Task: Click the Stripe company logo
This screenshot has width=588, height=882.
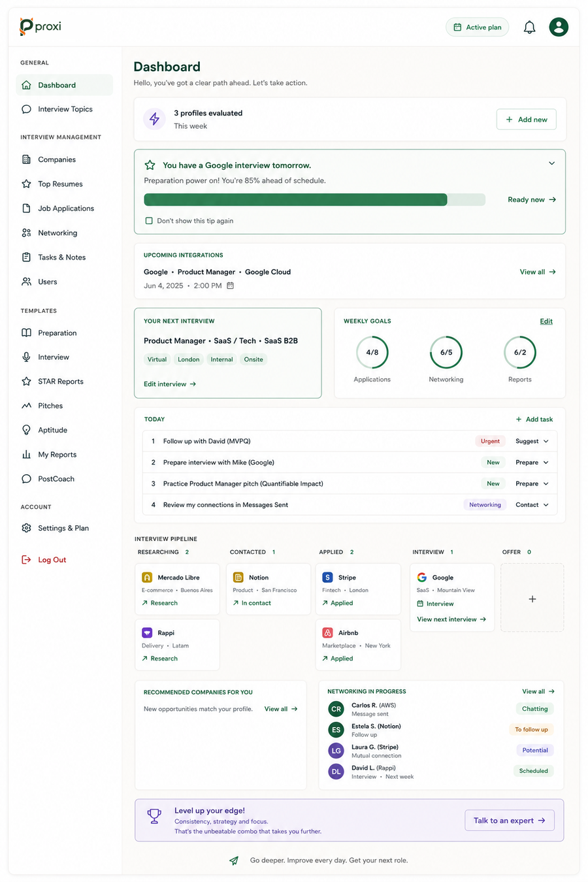Action: tap(328, 578)
